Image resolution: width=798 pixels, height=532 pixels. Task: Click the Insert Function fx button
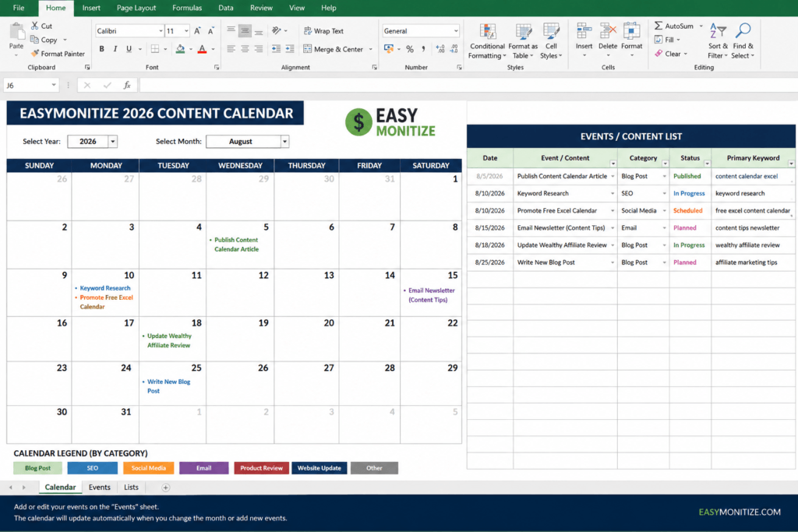click(x=127, y=85)
